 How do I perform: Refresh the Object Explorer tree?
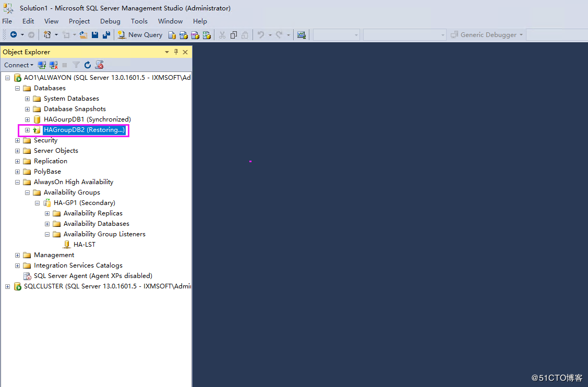click(x=87, y=65)
